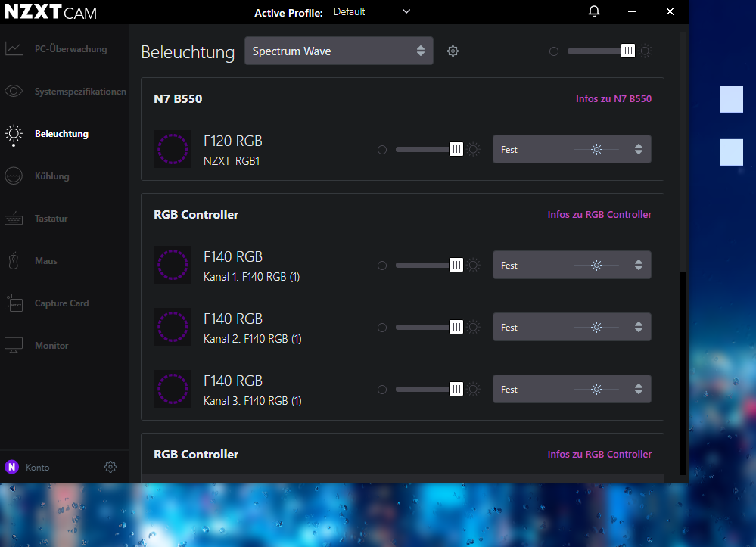The image size is (756, 547).
Task: Open the Monitor section
Action: point(51,346)
